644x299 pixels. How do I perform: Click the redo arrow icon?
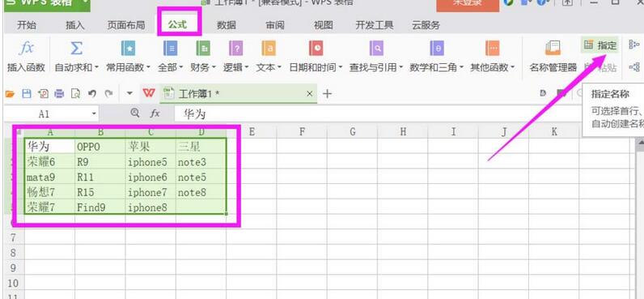[108, 94]
